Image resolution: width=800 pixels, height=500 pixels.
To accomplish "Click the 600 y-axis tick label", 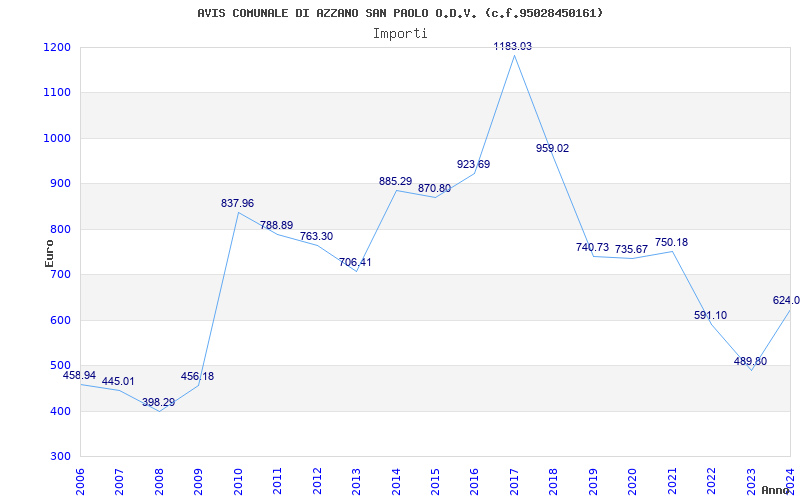I will [63, 320].
